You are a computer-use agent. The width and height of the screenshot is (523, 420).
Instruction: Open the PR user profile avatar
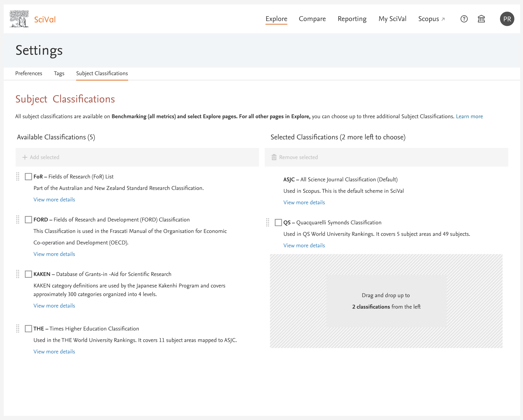pos(507,19)
